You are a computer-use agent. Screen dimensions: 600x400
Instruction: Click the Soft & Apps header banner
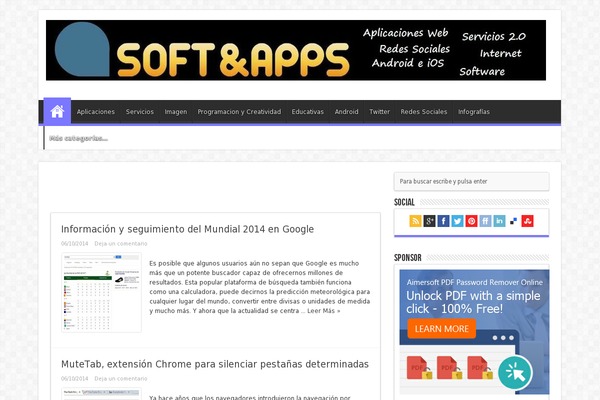tap(296, 50)
